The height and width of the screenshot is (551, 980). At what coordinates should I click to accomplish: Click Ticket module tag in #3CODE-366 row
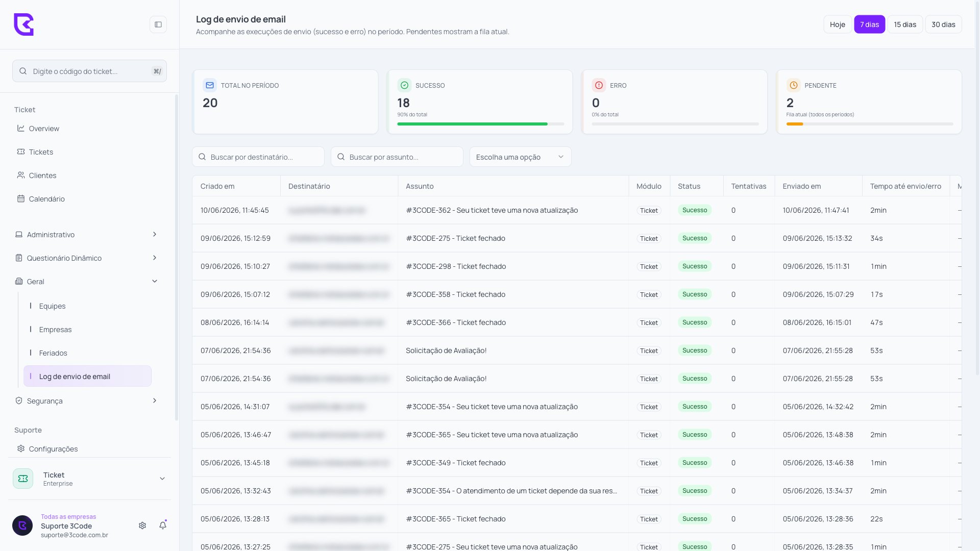[x=649, y=323]
